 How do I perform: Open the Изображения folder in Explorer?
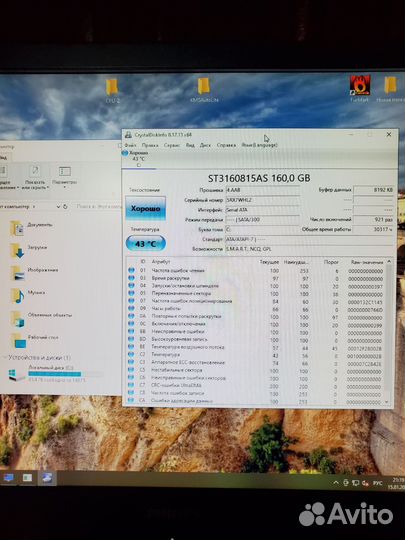pyautogui.click(x=34, y=272)
